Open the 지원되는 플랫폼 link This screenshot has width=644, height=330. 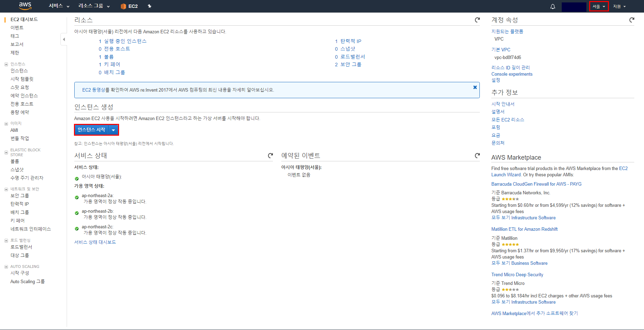(x=507, y=32)
